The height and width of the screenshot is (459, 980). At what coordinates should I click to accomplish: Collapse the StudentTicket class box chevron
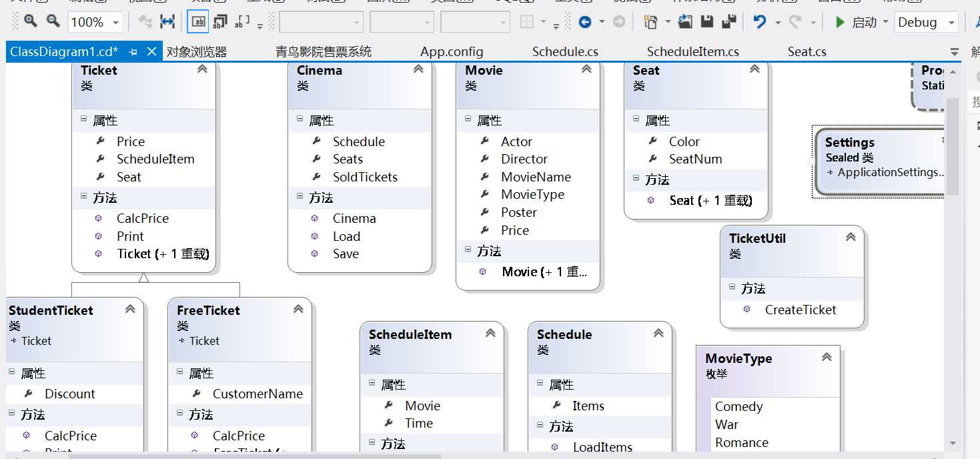[x=130, y=310]
